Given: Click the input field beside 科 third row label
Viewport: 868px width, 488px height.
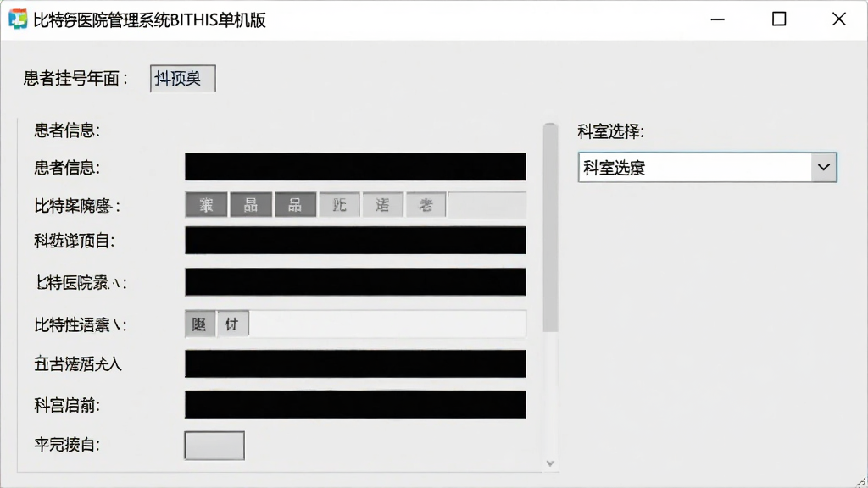Looking at the screenshot, I should [355, 240].
